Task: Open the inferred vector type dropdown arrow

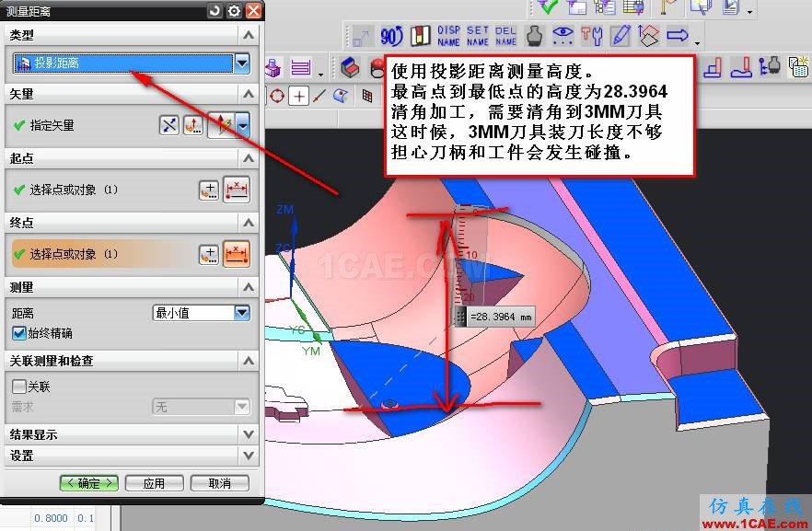Action: tap(243, 125)
